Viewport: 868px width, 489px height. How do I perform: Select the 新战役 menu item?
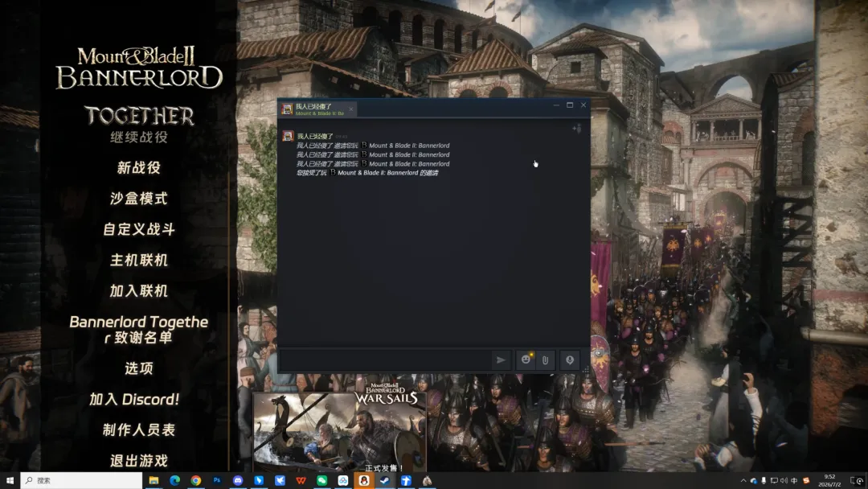pyautogui.click(x=139, y=168)
